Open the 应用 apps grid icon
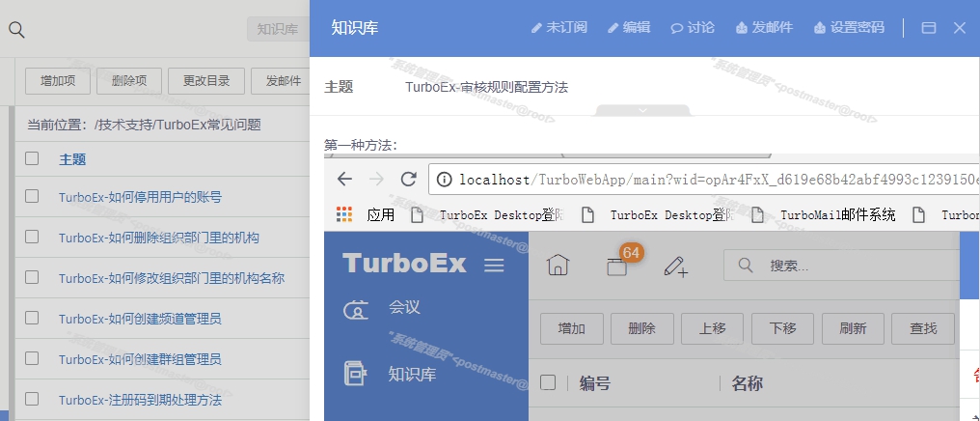The height and width of the screenshot is (421, 980). (x=344, y=214)
